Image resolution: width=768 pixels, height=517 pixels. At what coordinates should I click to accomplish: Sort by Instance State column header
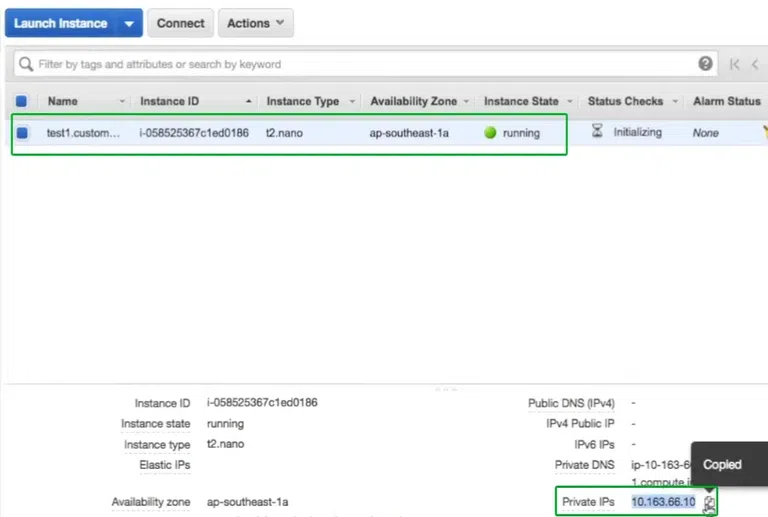(521, 101)
